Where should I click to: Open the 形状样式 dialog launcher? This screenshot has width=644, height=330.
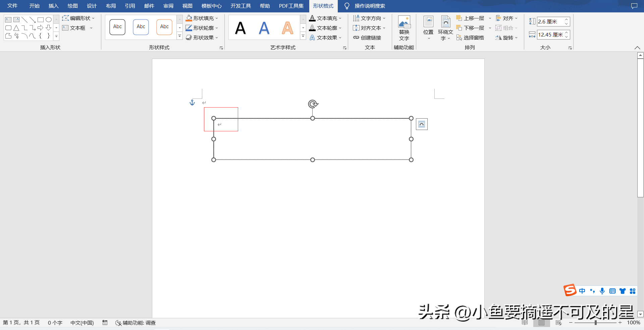(x=221, y=48)
